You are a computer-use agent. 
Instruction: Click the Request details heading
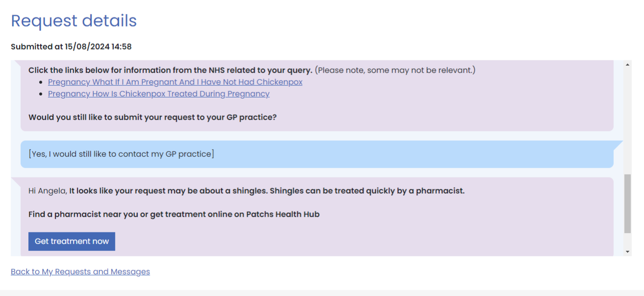[x=74, y=21]
